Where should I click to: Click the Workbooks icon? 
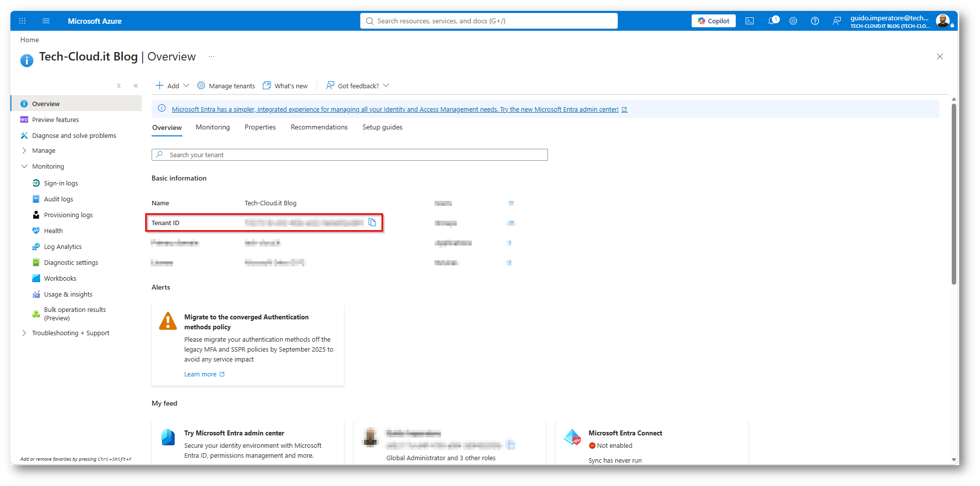(x=36, y=279)
